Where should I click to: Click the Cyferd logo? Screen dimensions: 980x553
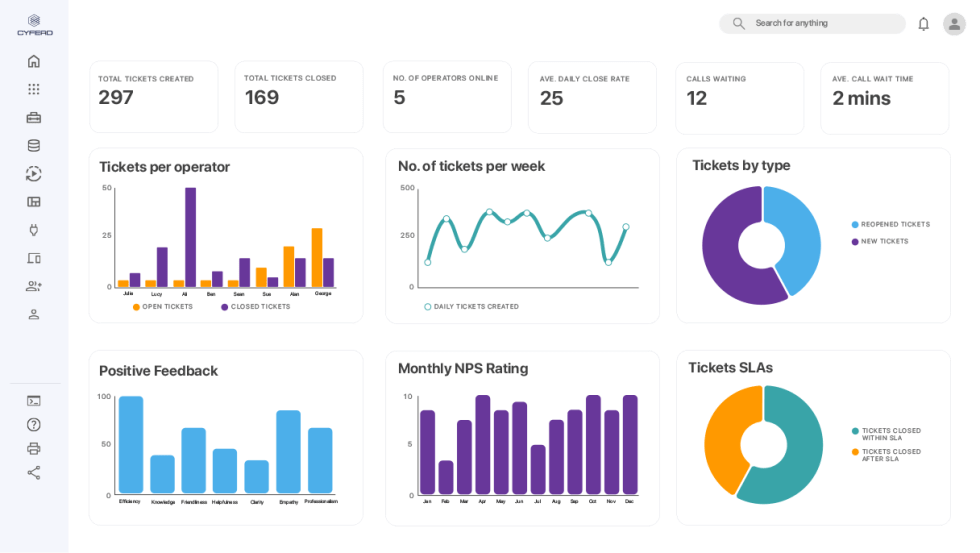tap(35, 25)
